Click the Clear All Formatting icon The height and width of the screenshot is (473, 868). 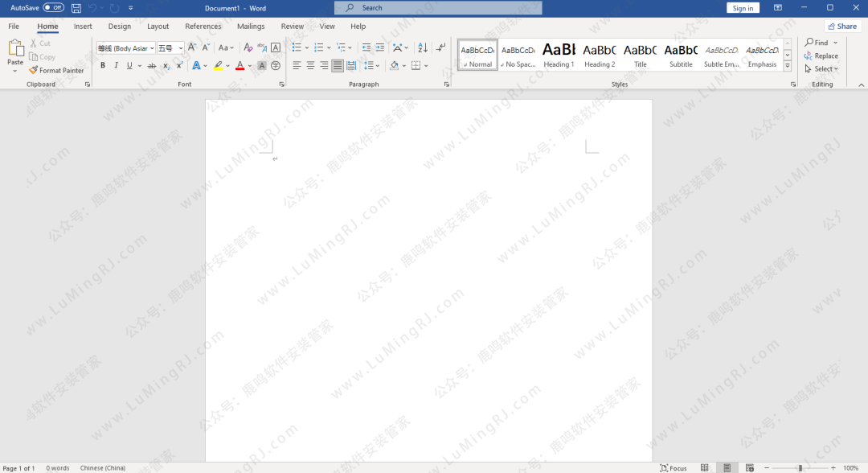click(249, 47)
